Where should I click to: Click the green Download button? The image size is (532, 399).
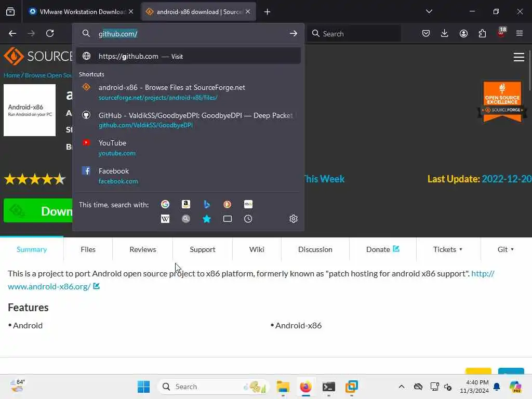(x=38, y=211)
